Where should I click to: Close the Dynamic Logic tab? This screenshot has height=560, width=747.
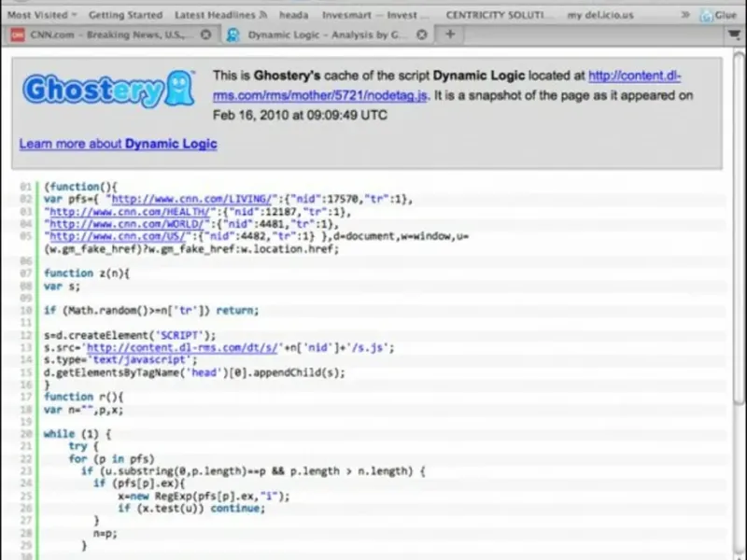422,35
